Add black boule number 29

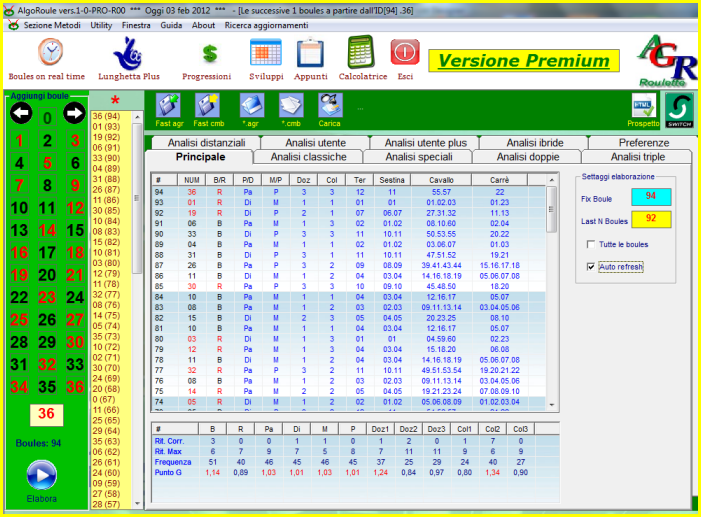pyautogui.click(x=47, y=342)
